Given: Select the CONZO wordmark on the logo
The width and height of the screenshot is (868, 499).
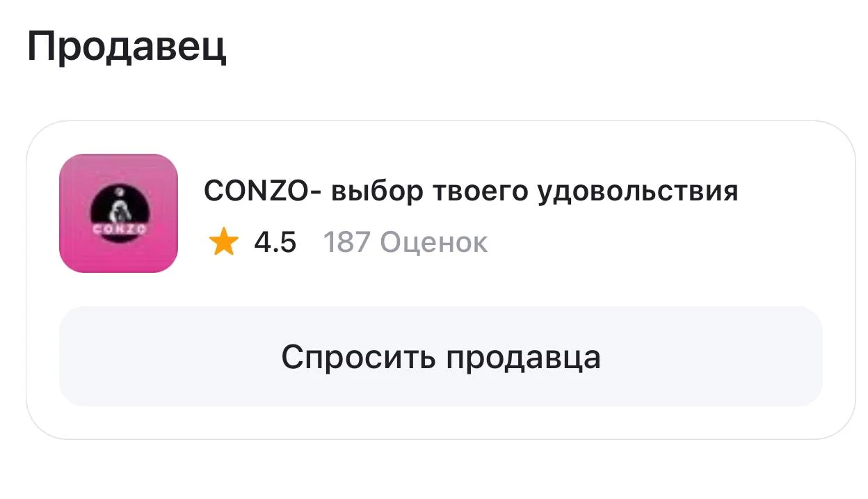Looking at the screenshot, I should click(119, 229).
